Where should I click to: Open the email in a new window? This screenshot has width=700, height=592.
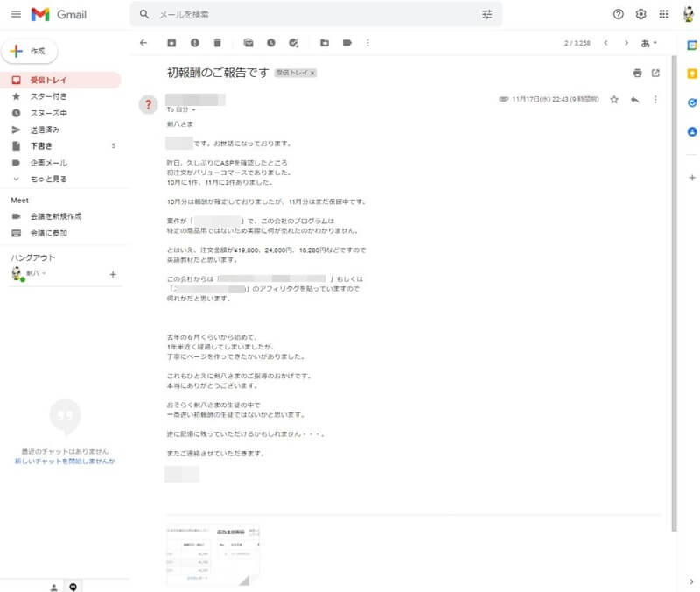coord(655,73)
